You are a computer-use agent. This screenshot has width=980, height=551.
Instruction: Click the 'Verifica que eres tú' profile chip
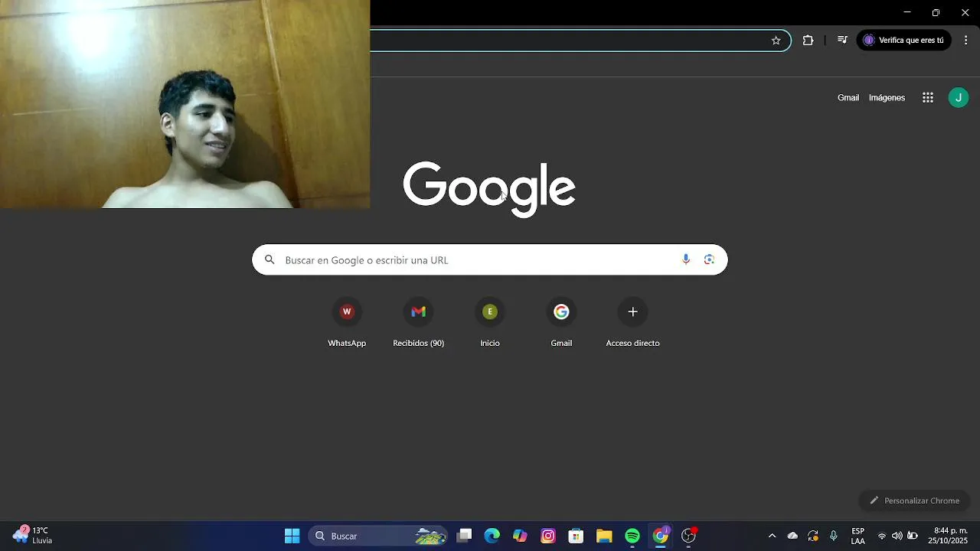point(903,41)
